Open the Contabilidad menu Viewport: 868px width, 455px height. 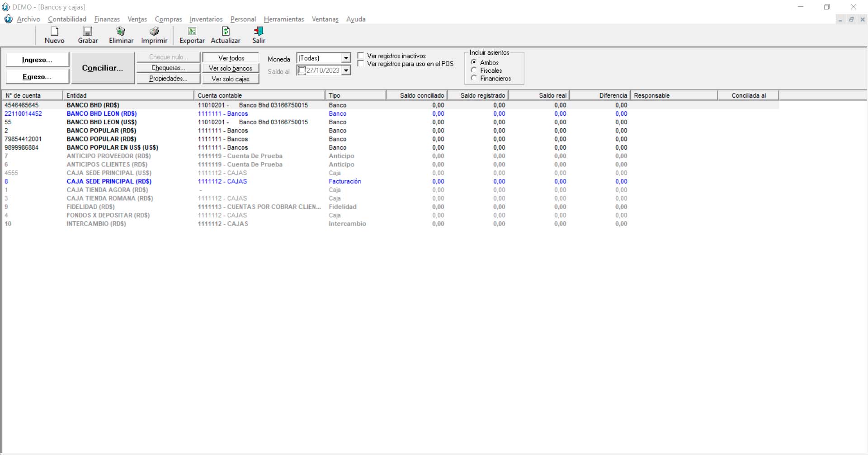point(67,19)
